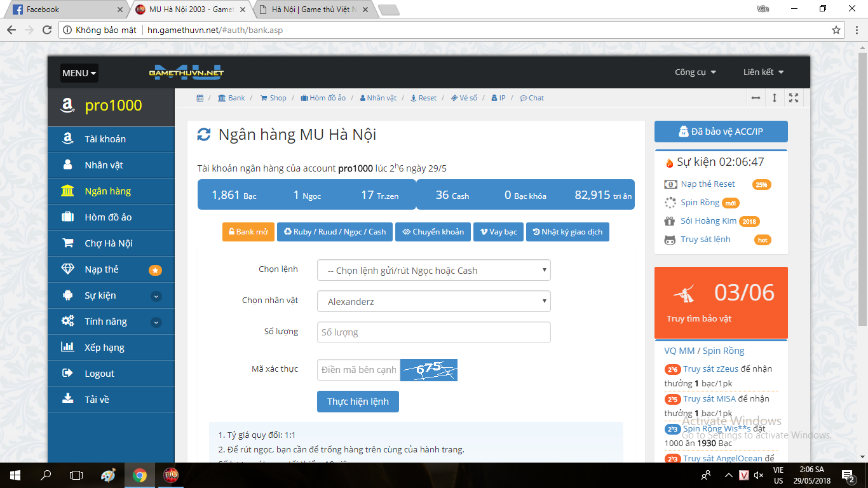Click the orange Truy tìm bảo vật tile
This screenshot has height=488, width=868.
(721, 302)
